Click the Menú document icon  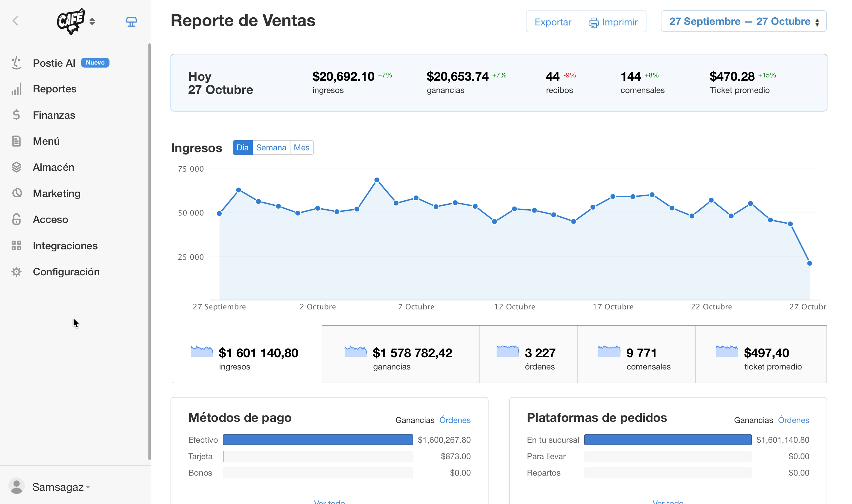(16, 141)
